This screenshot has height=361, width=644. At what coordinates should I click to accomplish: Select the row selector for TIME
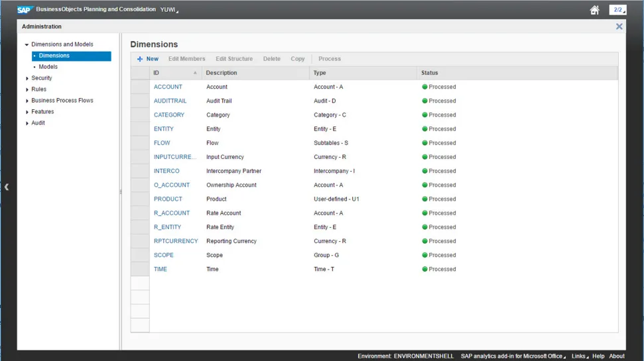point(140,269)
